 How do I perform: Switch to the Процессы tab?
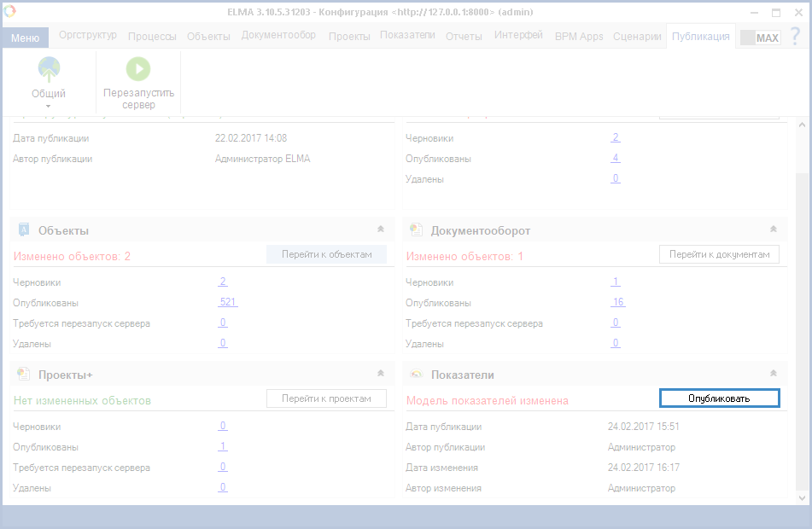[152, 37]
